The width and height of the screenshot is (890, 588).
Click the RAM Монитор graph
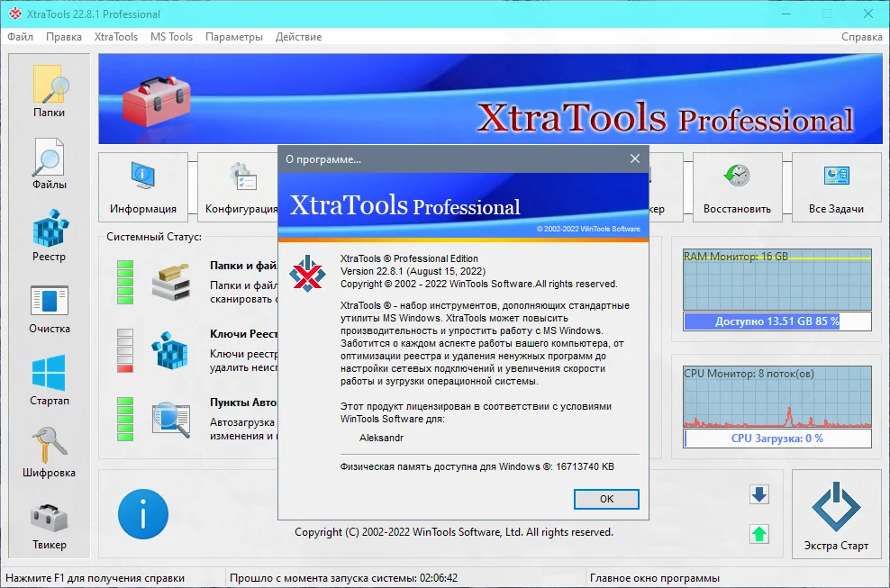coord(777,280)
